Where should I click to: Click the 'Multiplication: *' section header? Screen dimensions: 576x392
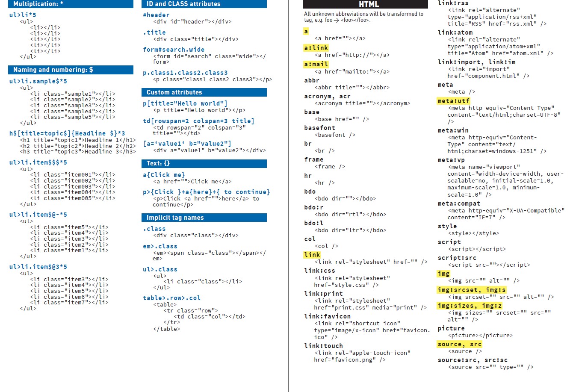[71, 4]
